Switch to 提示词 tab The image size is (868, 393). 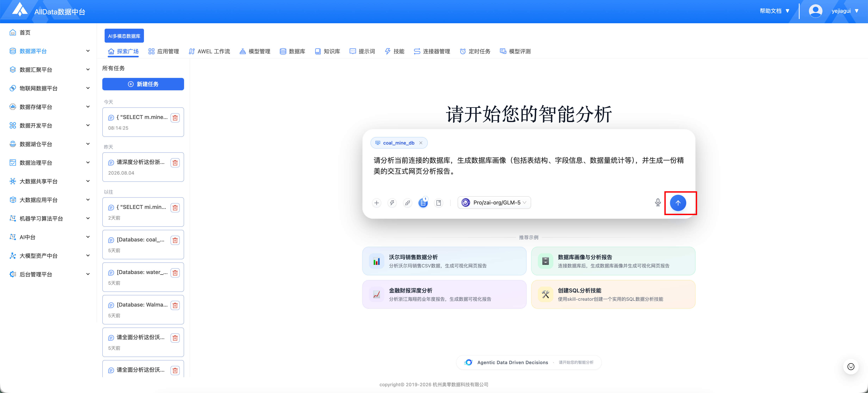362,52
